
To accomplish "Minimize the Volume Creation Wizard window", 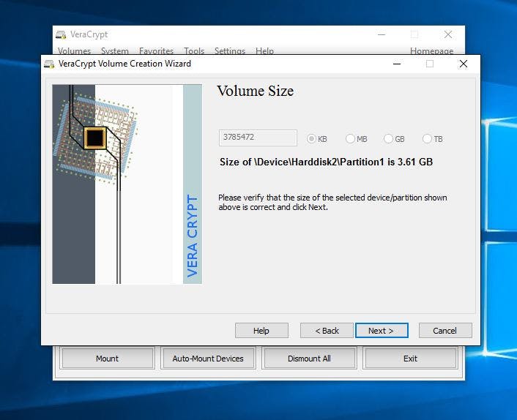I will [x=397, y=64].
